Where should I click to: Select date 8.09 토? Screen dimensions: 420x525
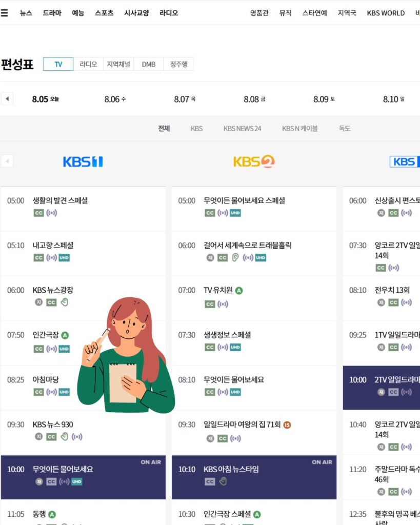[x=324, y=99]
